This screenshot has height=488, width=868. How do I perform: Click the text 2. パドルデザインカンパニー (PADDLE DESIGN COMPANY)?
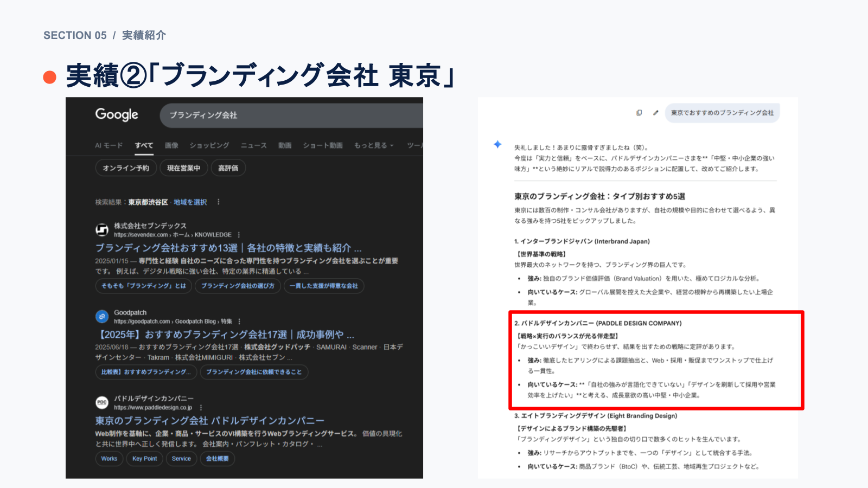coord(598,323)
